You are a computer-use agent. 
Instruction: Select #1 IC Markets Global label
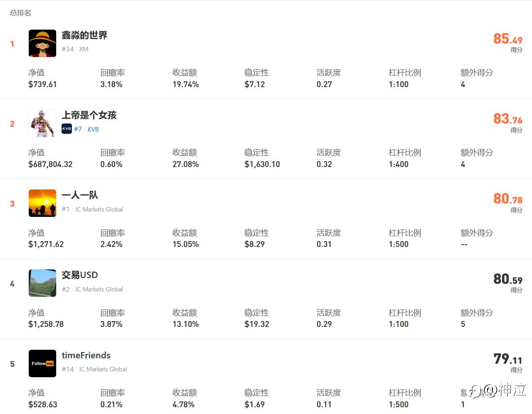pos(92,209)
